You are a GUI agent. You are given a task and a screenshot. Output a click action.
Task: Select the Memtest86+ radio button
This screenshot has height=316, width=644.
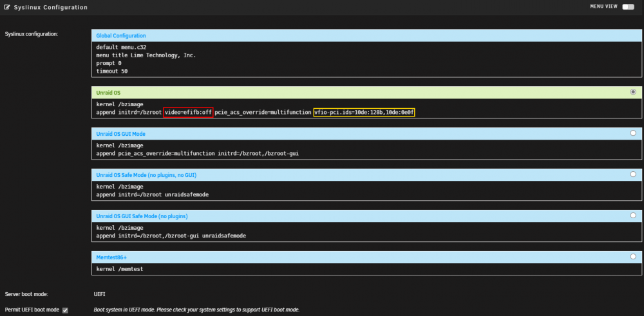coord(633,257)
